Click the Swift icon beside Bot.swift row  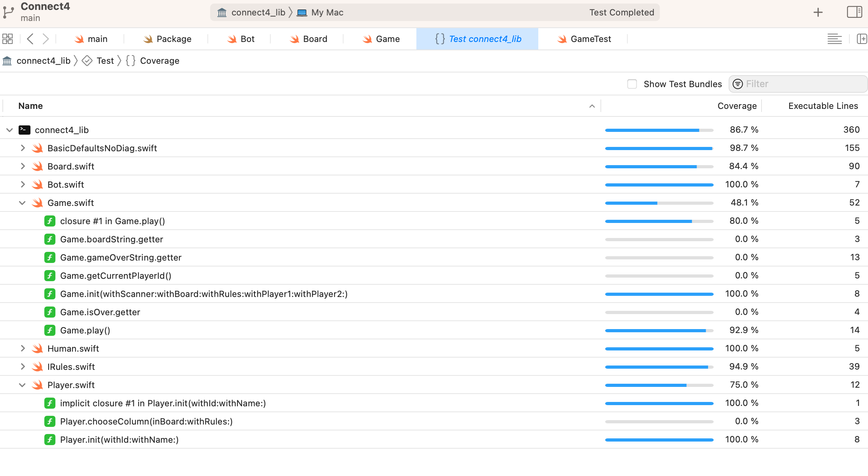coord(38,185)
